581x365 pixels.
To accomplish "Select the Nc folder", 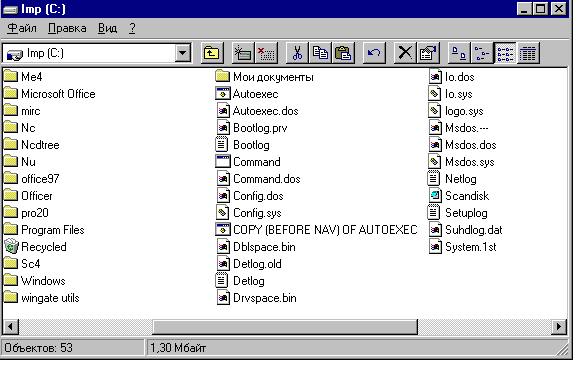I will click(20, 128).
